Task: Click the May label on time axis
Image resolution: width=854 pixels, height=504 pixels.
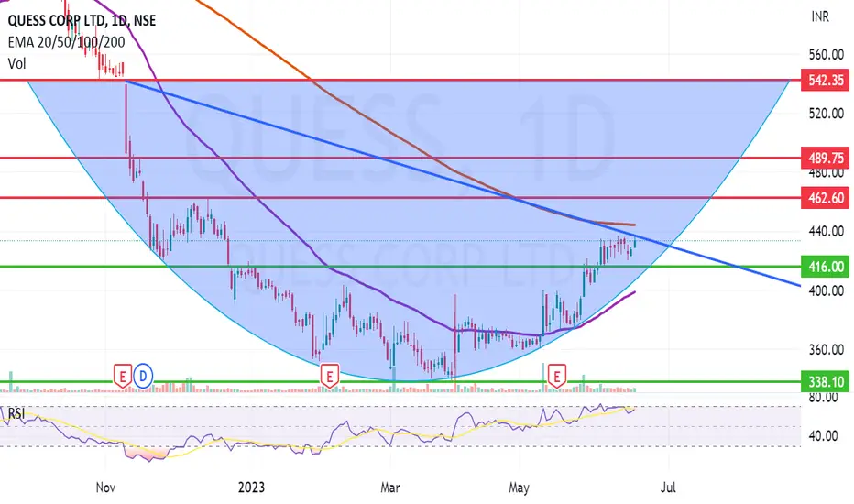Action: 519,488
